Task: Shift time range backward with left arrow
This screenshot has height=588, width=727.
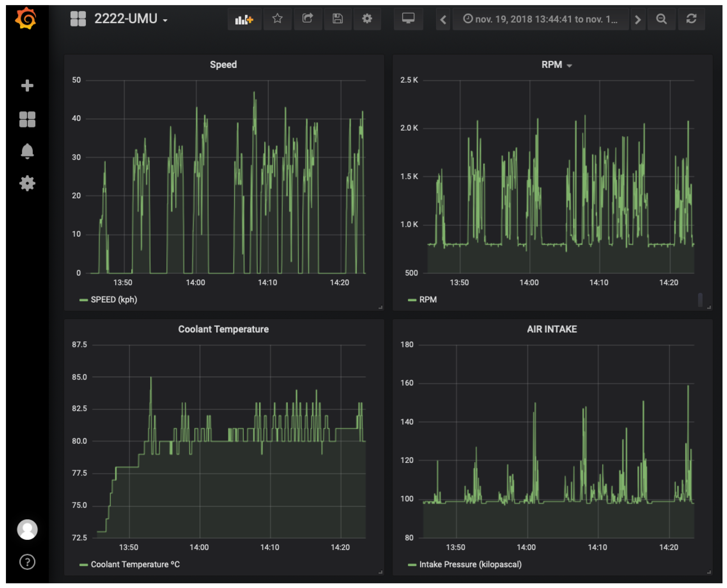Action: click(x=443, y=20)
